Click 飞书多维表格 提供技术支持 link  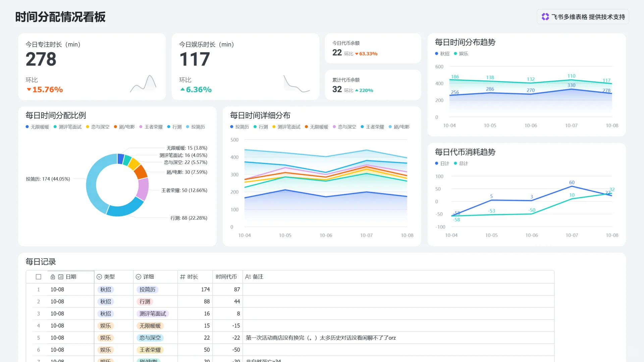(588, 17)
